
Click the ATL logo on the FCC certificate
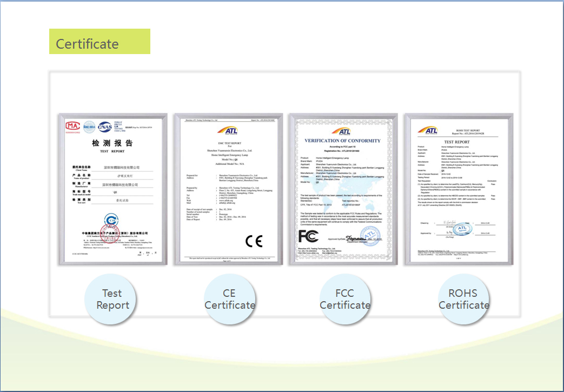(x=341, y=131)
